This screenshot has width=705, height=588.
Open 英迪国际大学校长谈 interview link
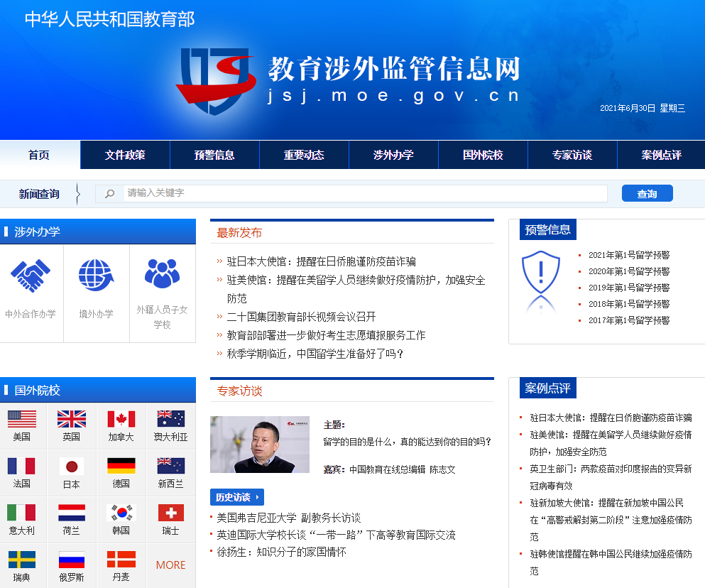(x=336, y=535)
